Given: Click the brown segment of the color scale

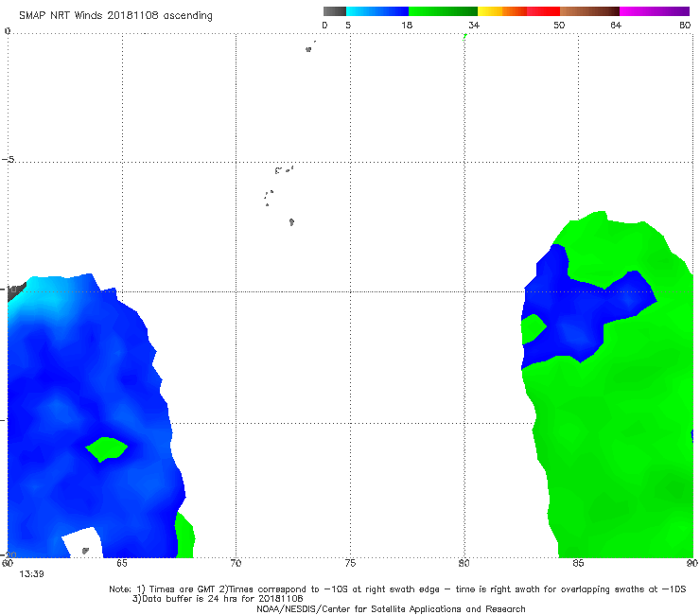Looking at the screenshot, I should point(589,11).
